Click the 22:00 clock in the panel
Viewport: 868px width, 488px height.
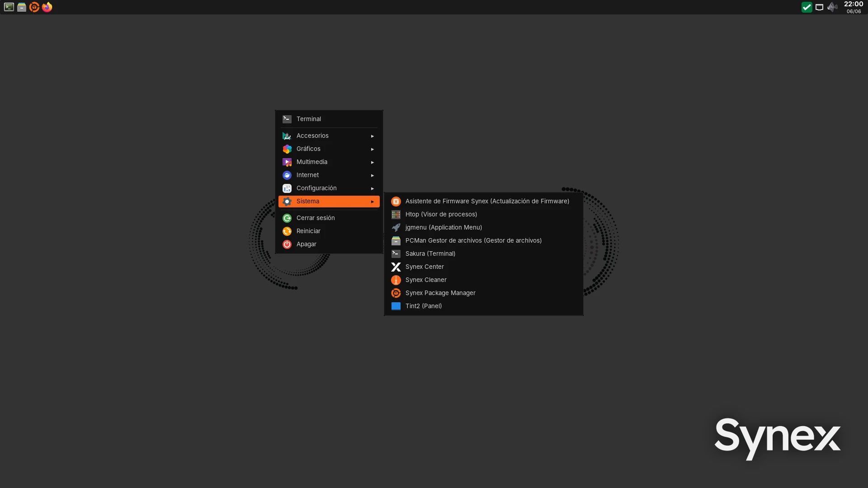coord(854,4)
